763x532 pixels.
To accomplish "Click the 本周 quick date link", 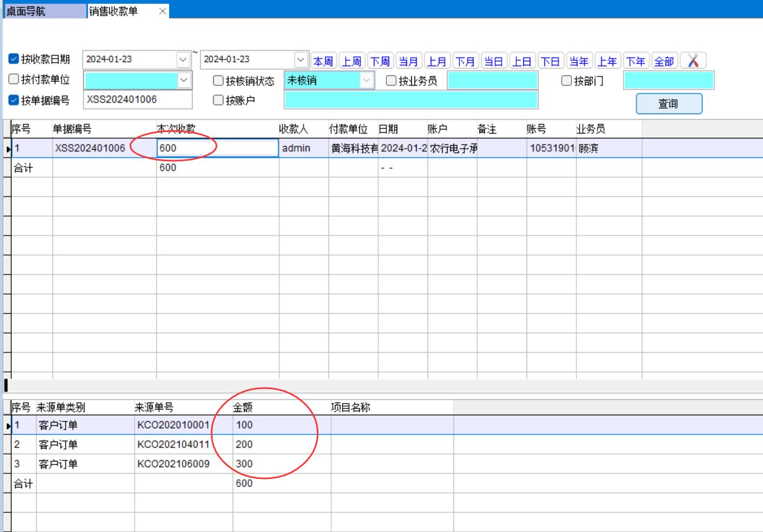I will point(323,61).
